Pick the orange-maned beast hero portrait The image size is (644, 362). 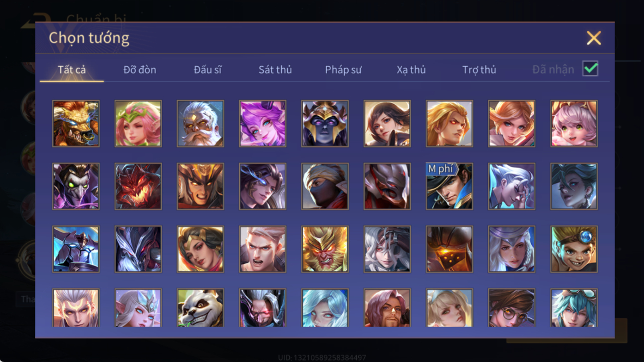tap(76, 124)
